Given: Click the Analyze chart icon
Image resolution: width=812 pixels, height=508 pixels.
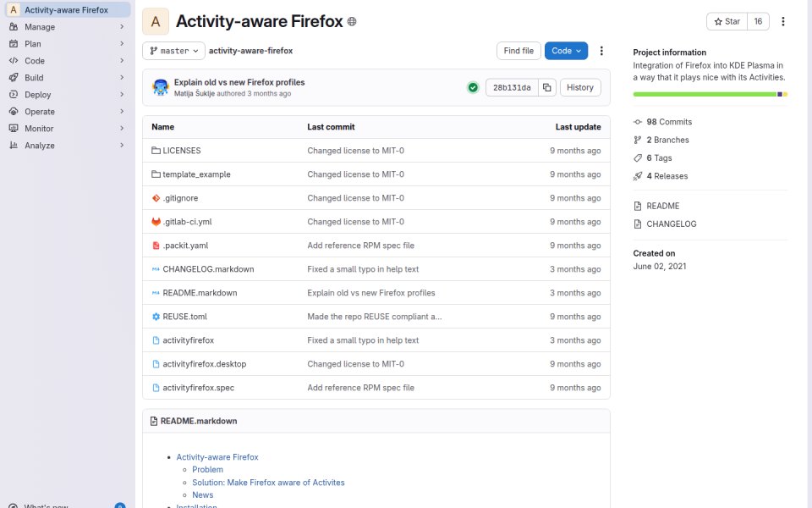Looking at the screenshot, I should tap(14, 146).
